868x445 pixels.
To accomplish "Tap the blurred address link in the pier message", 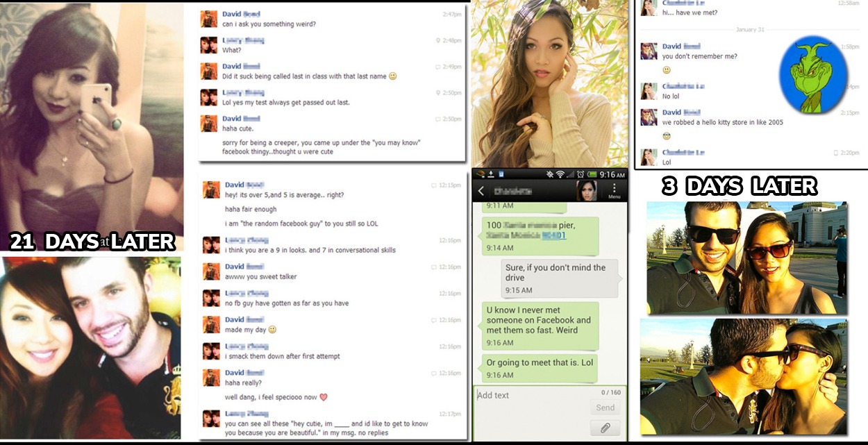I will tap(553, 235).
